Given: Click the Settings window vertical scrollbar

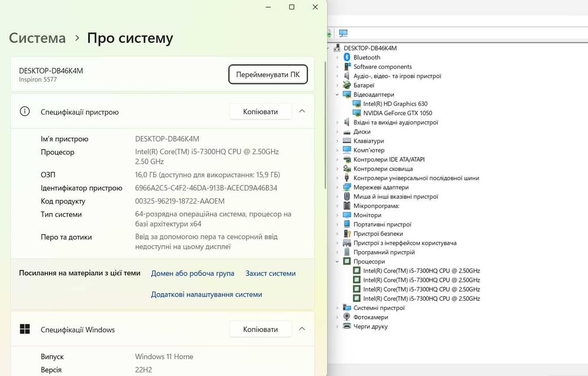Looking at the screenshot, I should pos(325,125).
